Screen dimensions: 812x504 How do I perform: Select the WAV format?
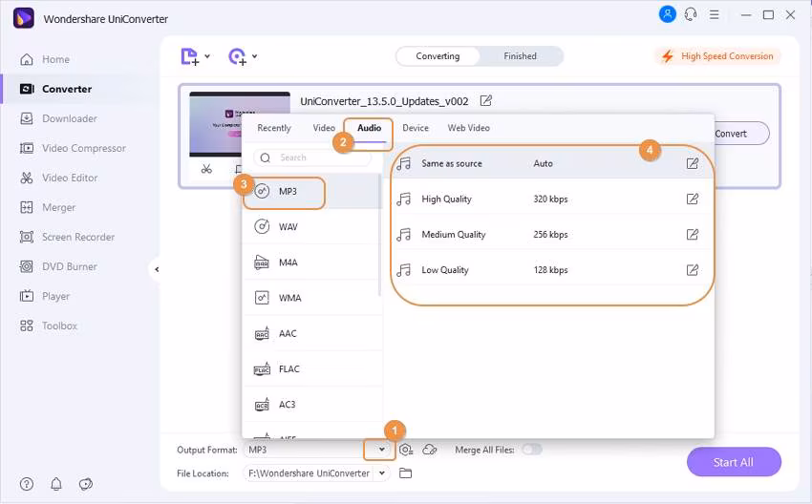[x=312, y=226]
